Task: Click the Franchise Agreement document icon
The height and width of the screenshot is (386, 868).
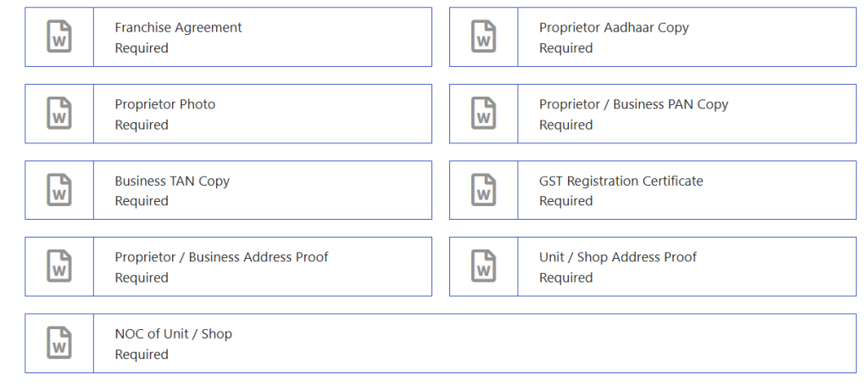Action: (x=59, y=37)
